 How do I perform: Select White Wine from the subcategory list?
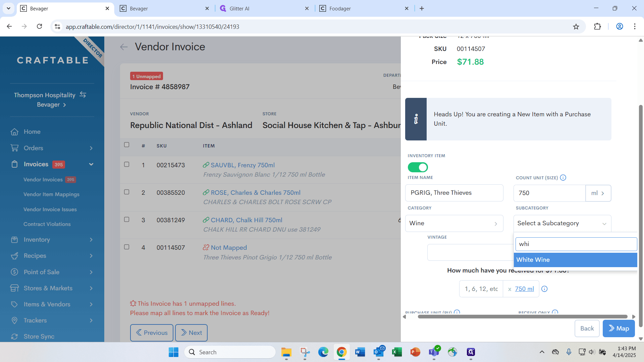575,260
